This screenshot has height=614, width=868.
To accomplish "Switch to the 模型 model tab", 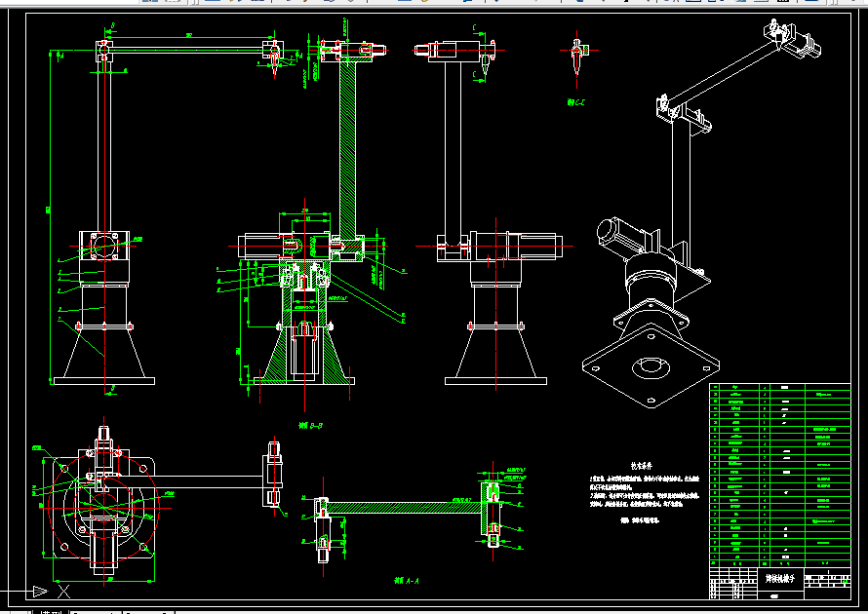I will tap(52, 612).
